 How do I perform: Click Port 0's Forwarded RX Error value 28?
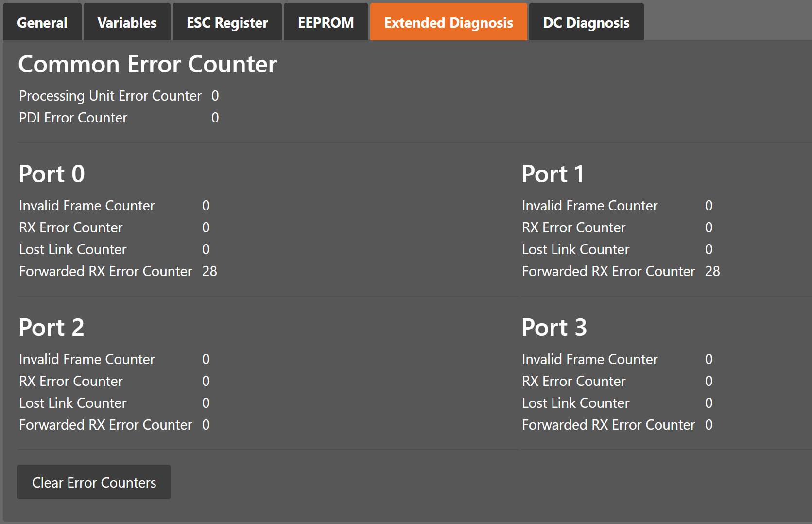(209, 271)
